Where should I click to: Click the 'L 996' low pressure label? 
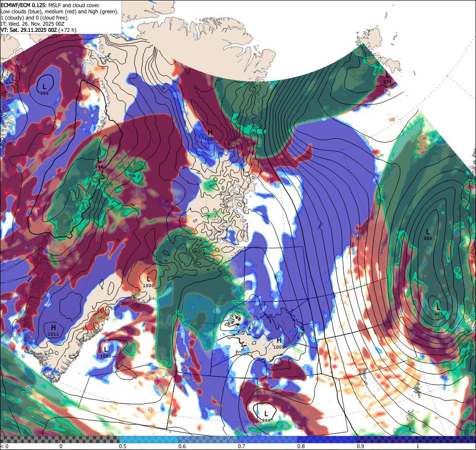[x=99, y=163]
